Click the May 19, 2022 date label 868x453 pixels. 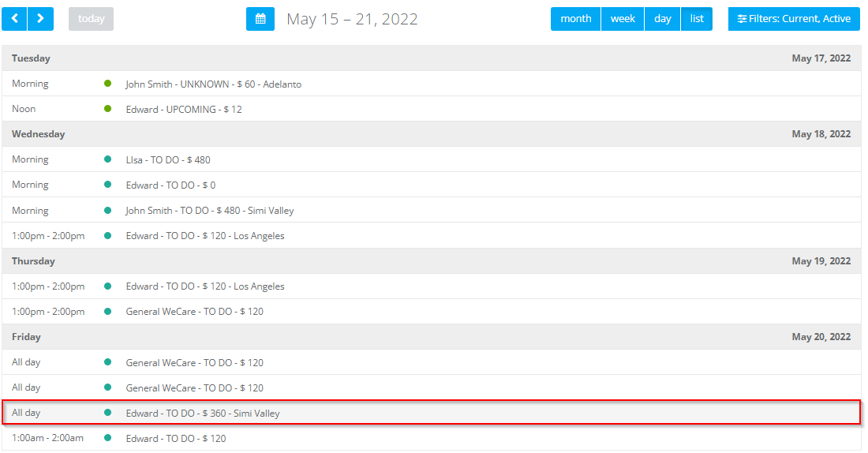tap(821, 261)
